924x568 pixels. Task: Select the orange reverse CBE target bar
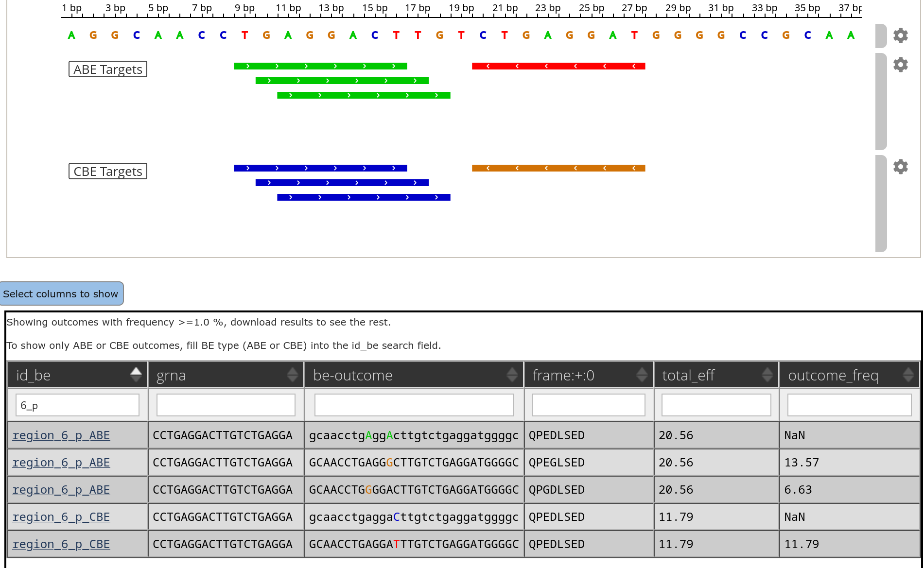(x=558, y=168)
